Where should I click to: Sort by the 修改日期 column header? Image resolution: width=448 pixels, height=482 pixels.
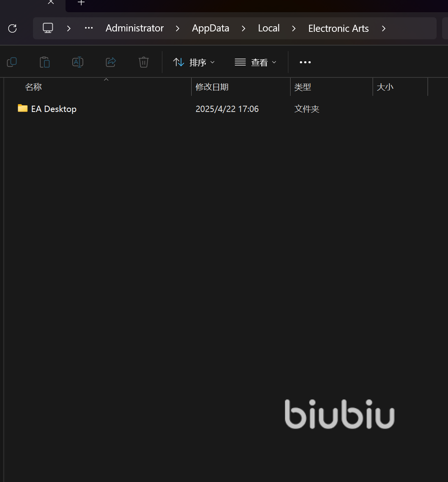coord(212,87)
